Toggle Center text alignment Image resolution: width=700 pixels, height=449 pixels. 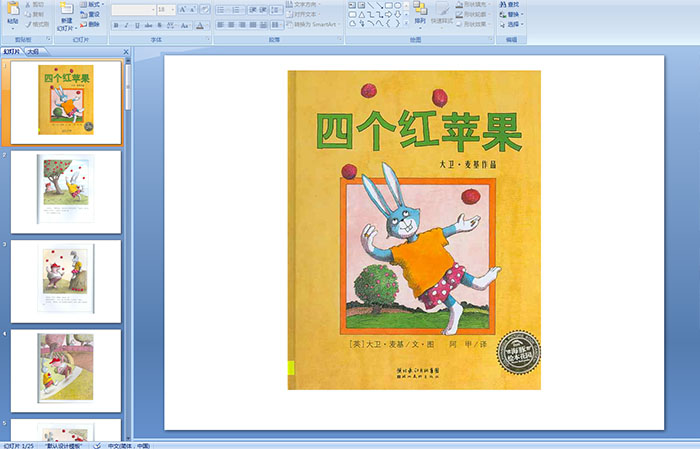(x=231, y=25)
